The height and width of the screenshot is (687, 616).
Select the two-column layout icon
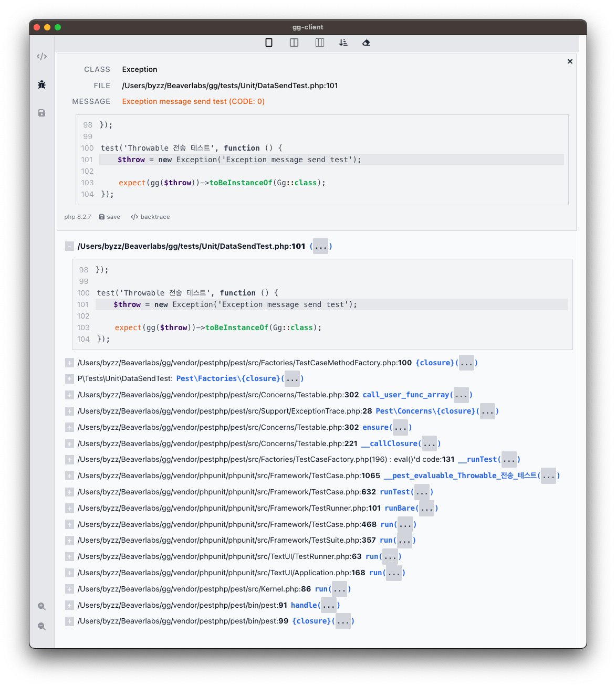(x=294, y=43)
